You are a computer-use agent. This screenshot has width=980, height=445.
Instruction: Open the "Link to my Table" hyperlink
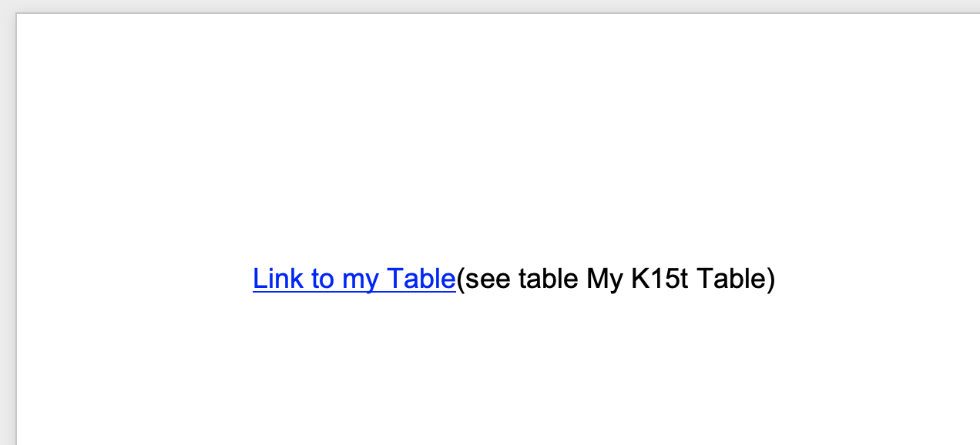354,279
